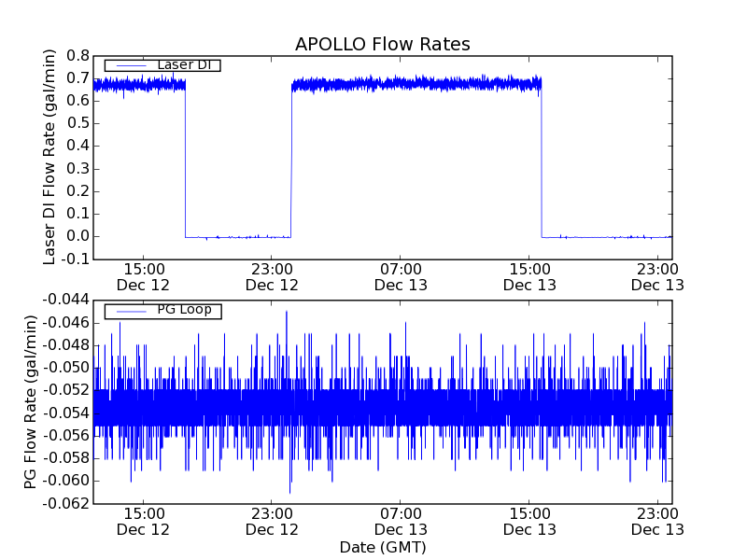Viewport: 747px width, 560px height.
Task: Click the -0.060 tick on PG axis
Action: point(65,481)
